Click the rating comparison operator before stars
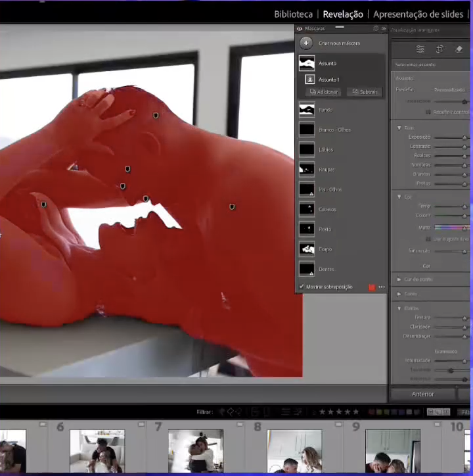The image size is (473, 476). 314,412
